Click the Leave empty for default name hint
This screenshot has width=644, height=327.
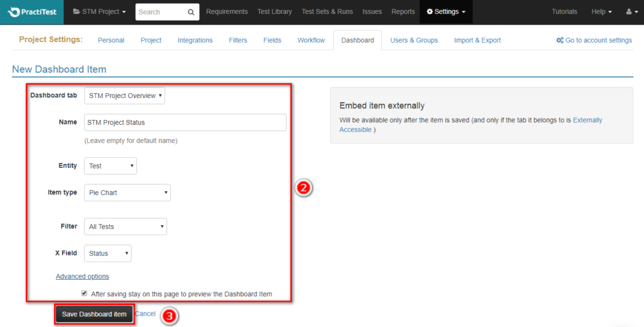(x=131, y=140)
